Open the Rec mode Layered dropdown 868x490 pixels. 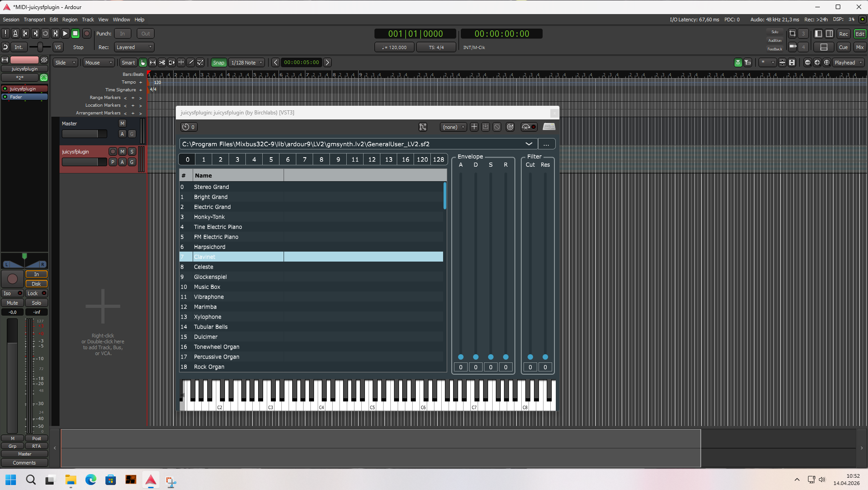pos(134,47)
